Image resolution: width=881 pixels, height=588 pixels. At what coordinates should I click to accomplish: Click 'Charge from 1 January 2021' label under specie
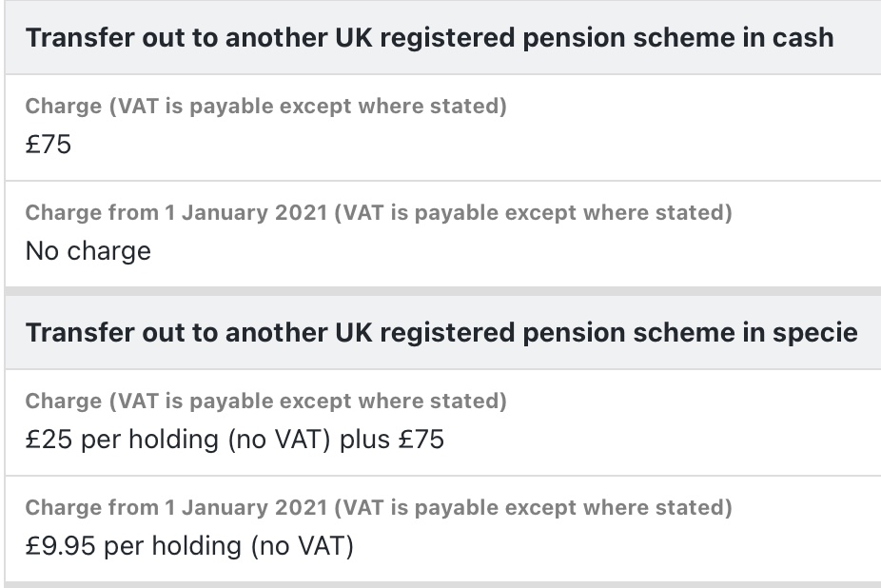click(x=379, y=508)
